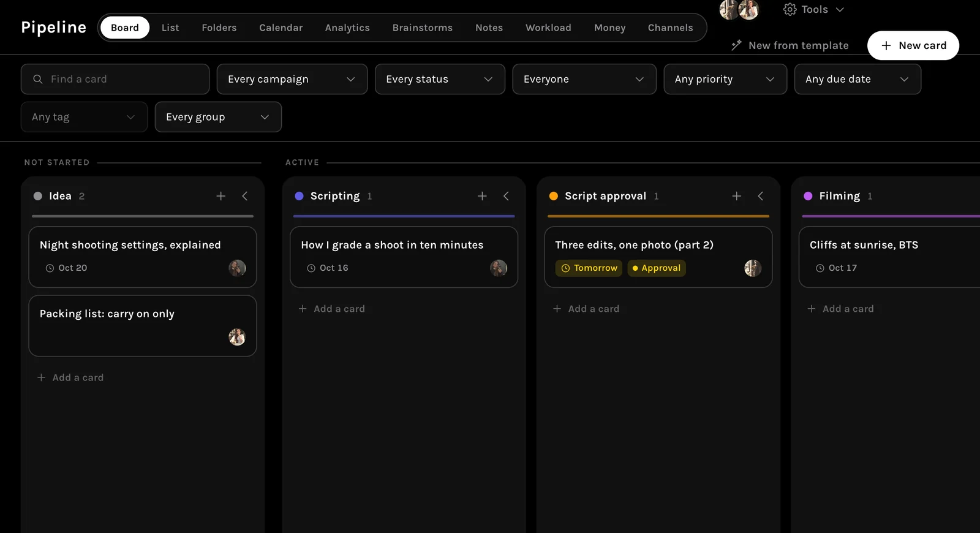Open the Every campaign filter dropdown
Image resolution: width=980 pixels, height=533 pixels.
point(292,79)
